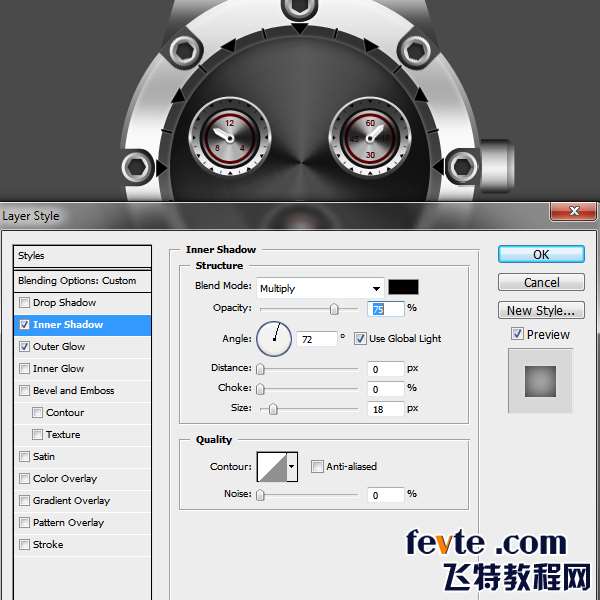Open the Gradient Overlay settings

71,501
